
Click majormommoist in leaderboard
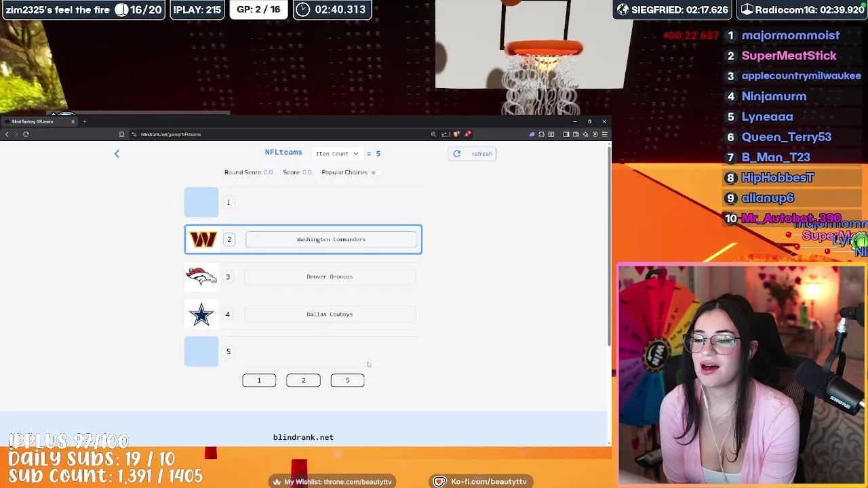[791, 35]
